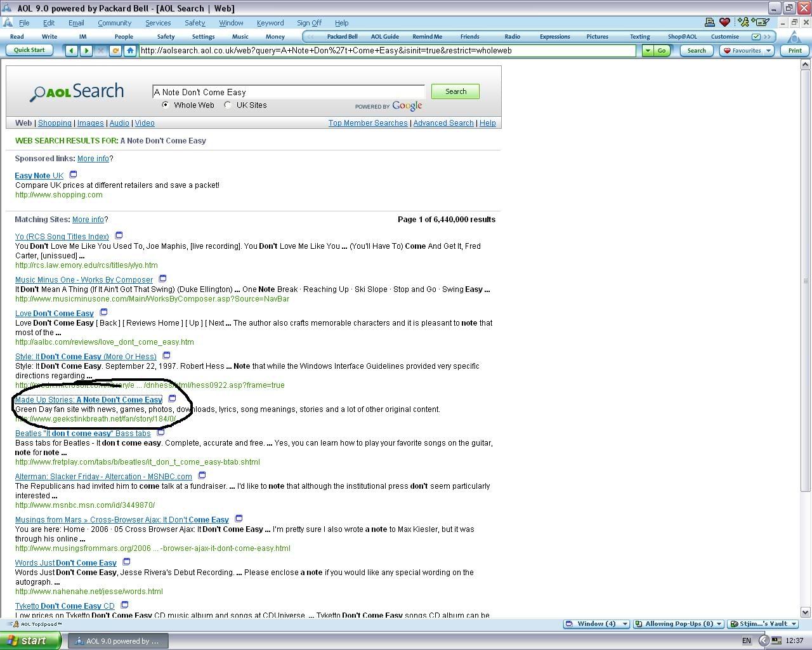
Task: Open Made Up Stories: A Note Don't Come Easy link
Action: click(88, 400)
